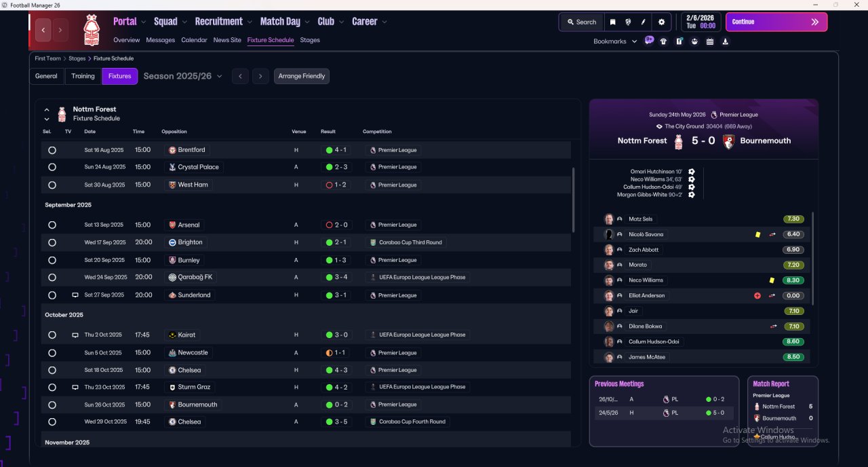This screenshot has height=467, width=868.
Task: Open the calendar grid icon in bookmarks bar
Action: pos(710,41)
